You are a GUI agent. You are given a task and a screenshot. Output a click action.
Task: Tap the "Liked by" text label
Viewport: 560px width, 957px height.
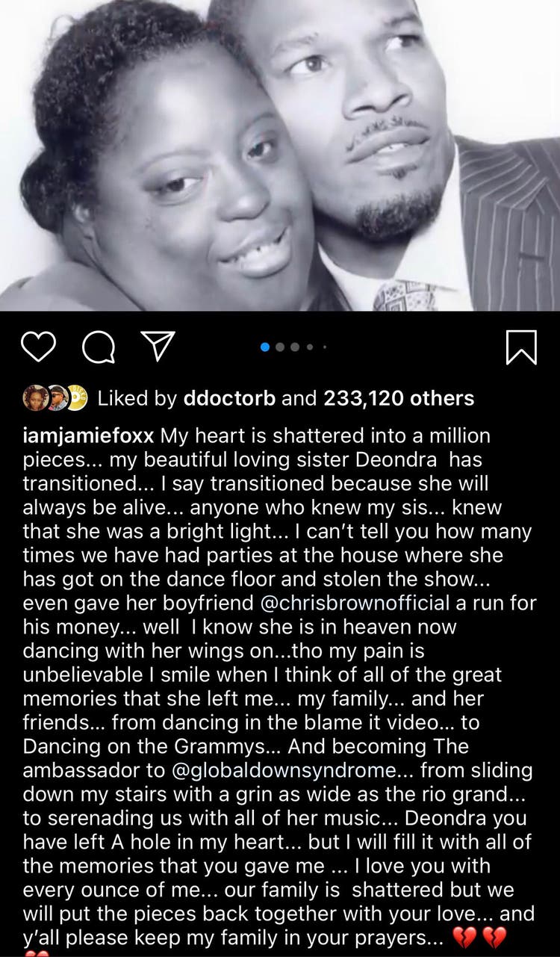tap(137, 398)
